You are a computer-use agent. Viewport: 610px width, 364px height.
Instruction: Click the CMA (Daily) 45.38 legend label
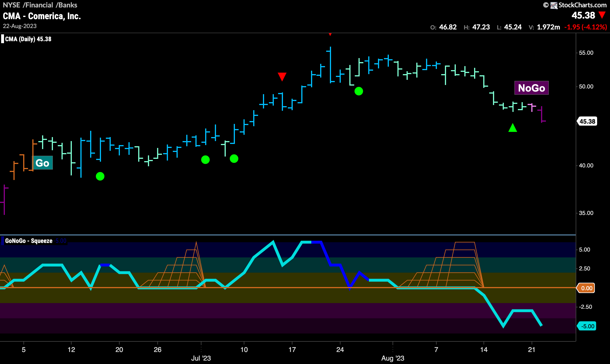click(28, 39)
